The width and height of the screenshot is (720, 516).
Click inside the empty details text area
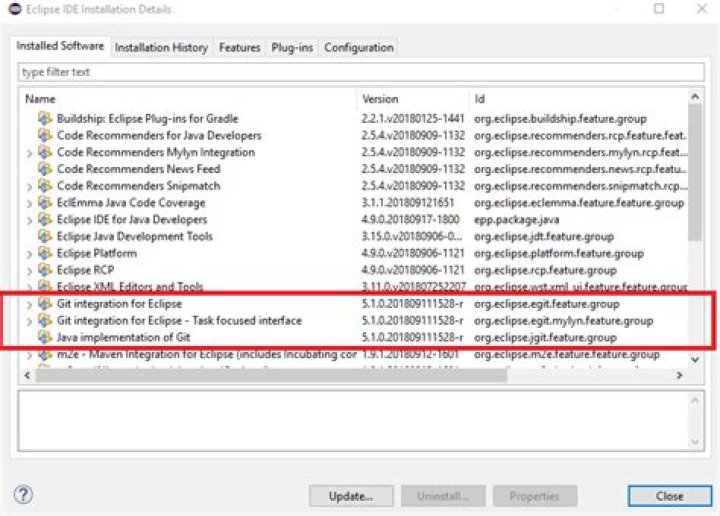point(354,421)
